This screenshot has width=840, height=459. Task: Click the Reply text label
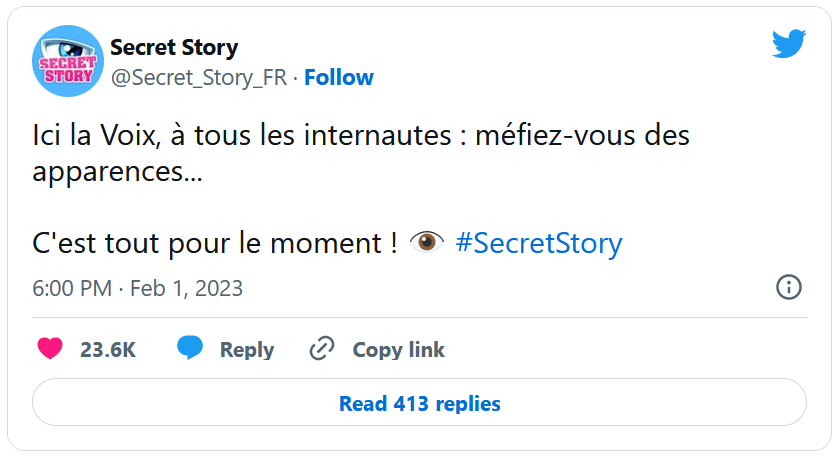pyautogui.click(x=247, y=349)
